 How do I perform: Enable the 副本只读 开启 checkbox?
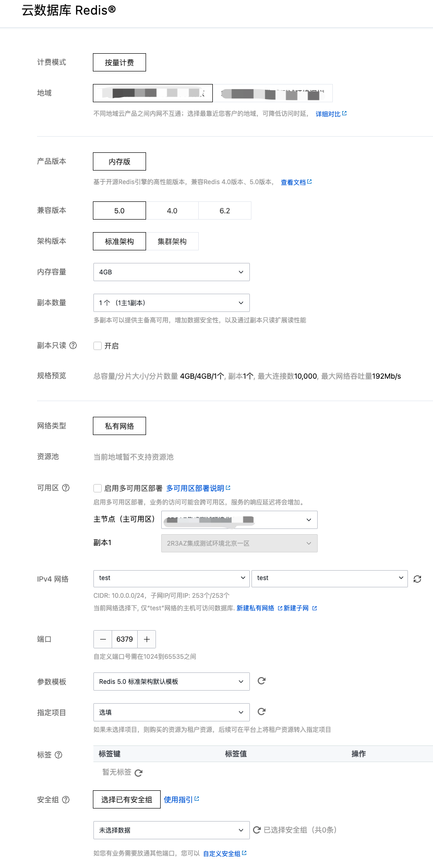pyautogui.click(x=98, y=346)
